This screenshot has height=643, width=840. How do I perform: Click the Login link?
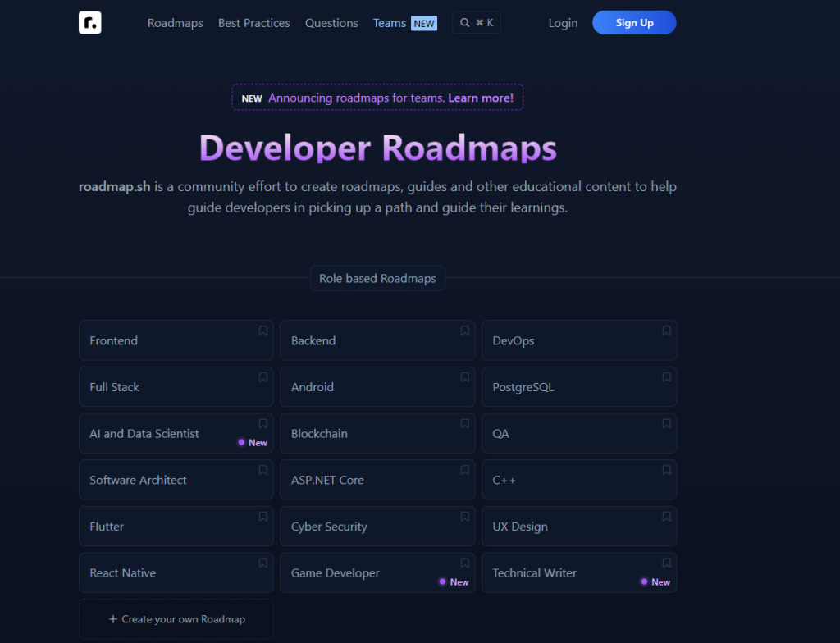[563, 23]
